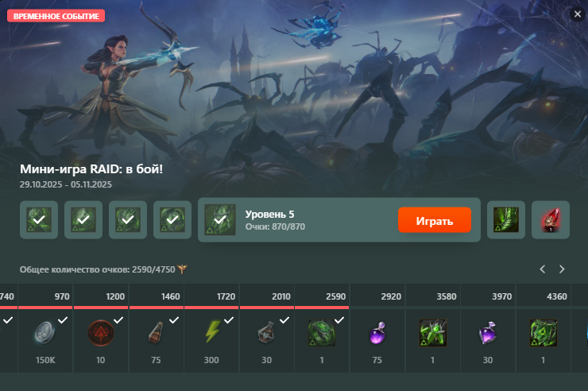588x391 pixels.
Task: Select the silver coin 150K reward
Action: coord(45,332)
